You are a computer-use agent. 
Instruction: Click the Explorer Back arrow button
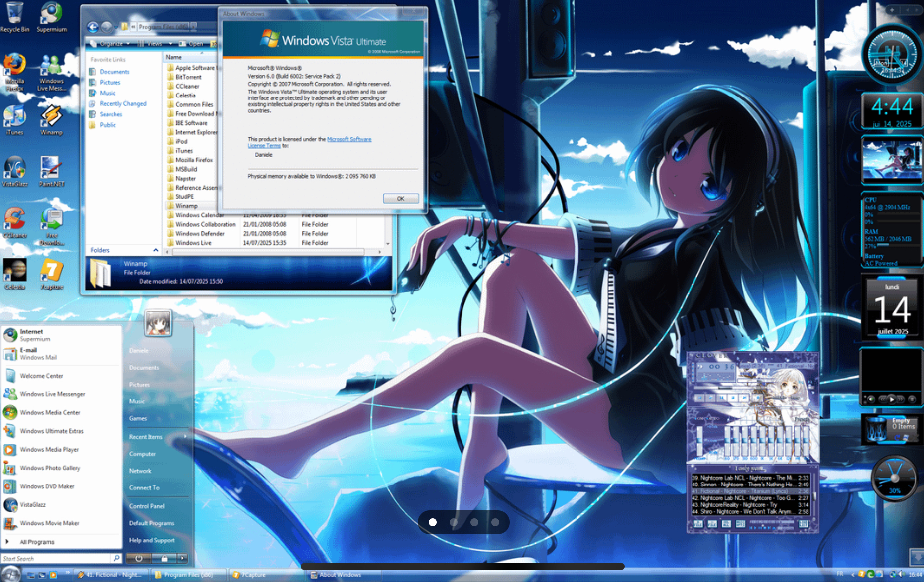click(93, 27)
